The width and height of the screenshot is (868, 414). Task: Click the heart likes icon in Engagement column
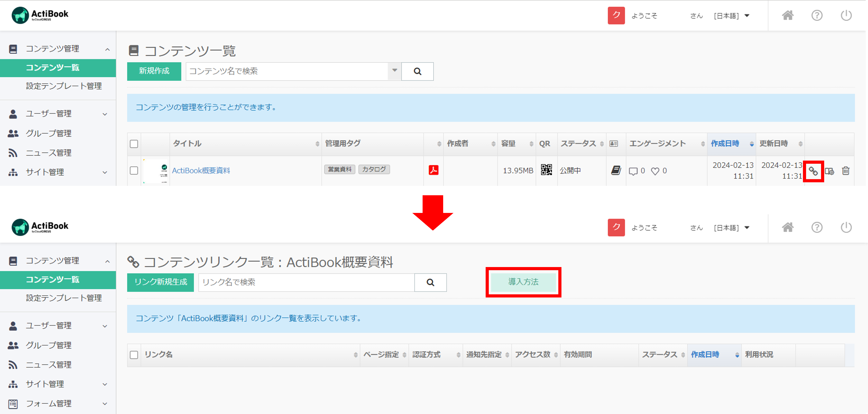[x=655, y=171]
